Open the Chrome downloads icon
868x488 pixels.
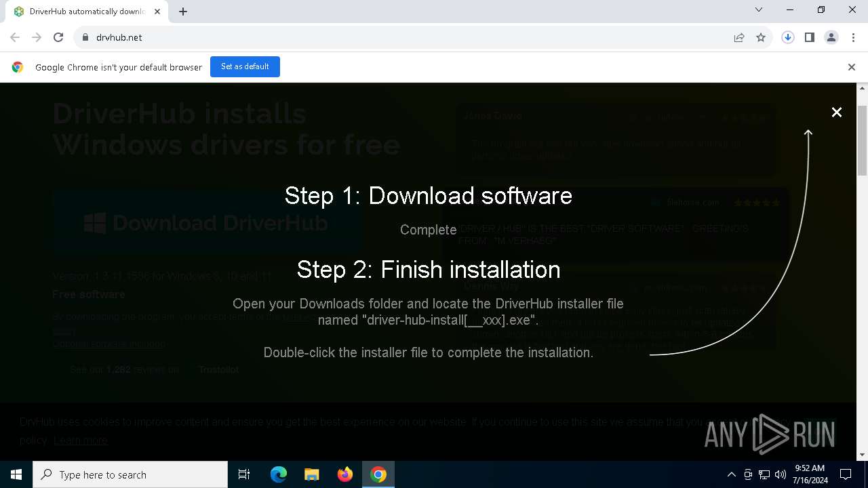point(788,37)
